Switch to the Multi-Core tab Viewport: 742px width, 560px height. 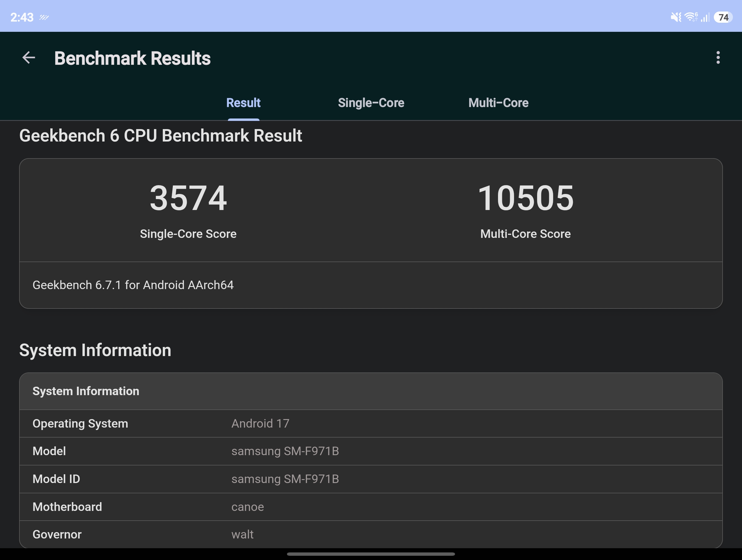(x=499, y=103)
